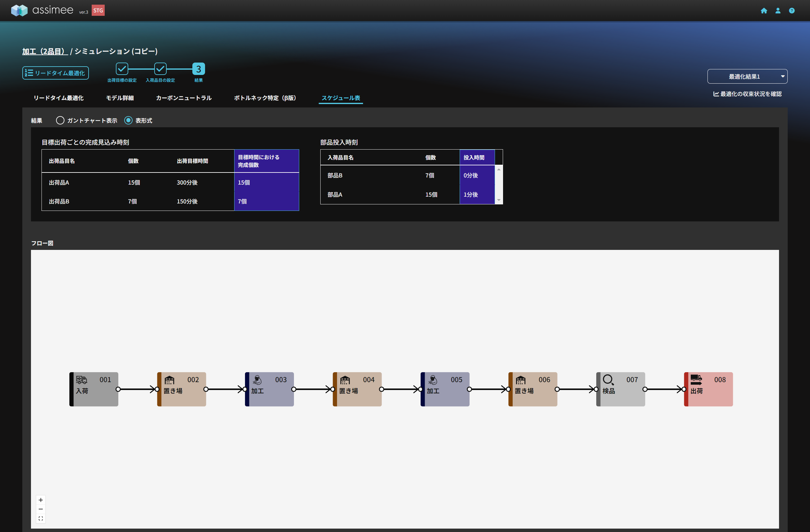Viewport: 810px width, 532px height.
Task: Click the 出荷目標時間 column header
Action: click(192, 161)
